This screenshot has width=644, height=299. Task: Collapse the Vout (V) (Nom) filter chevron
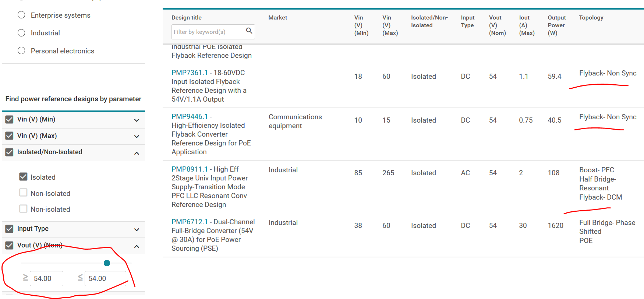137,246
